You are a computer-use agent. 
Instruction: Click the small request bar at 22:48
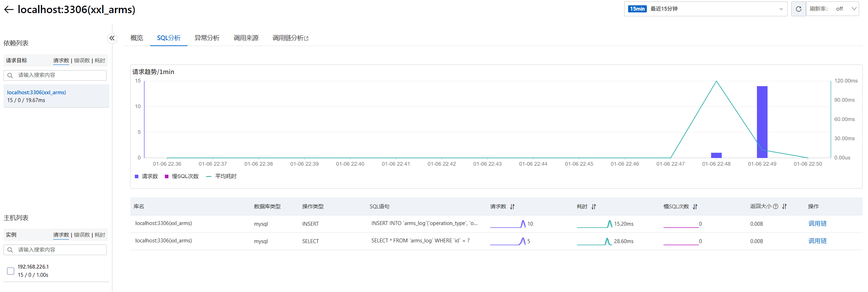tap(716, 155)
